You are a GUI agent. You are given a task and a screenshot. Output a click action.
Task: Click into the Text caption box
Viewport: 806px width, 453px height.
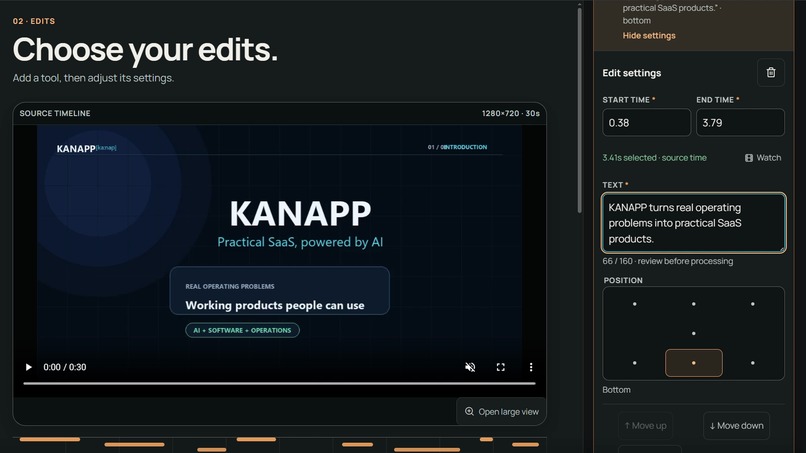coord(693,223)
